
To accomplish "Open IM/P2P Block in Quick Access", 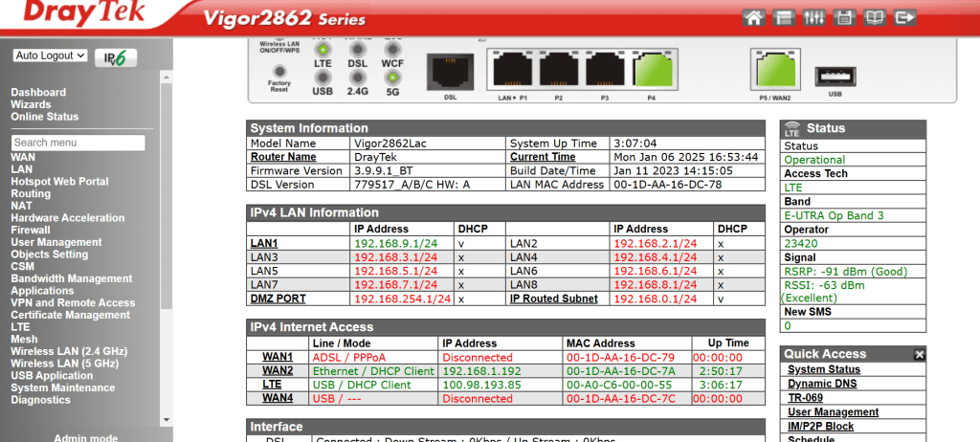I will [x=820, y=427].
